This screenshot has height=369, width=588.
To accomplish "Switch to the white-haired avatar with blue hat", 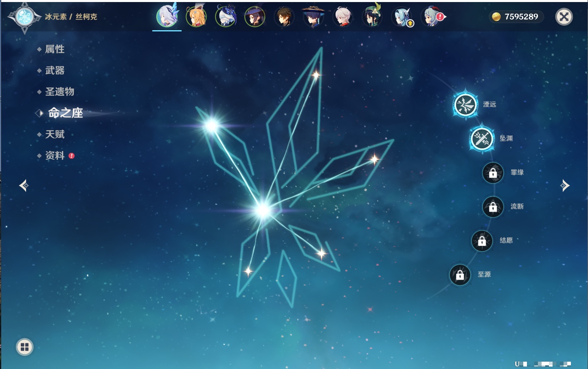I will coord(226,17).
